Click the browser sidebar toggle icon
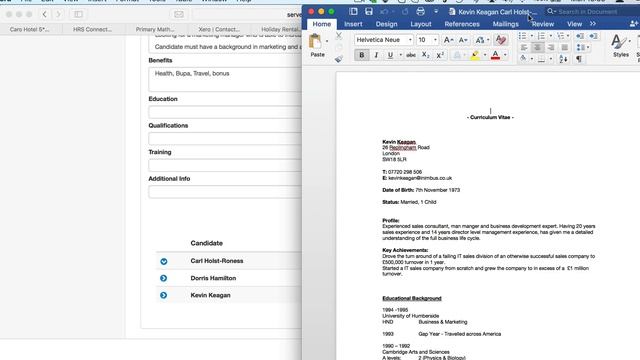 pyautogui.click(x=78, y=15)
